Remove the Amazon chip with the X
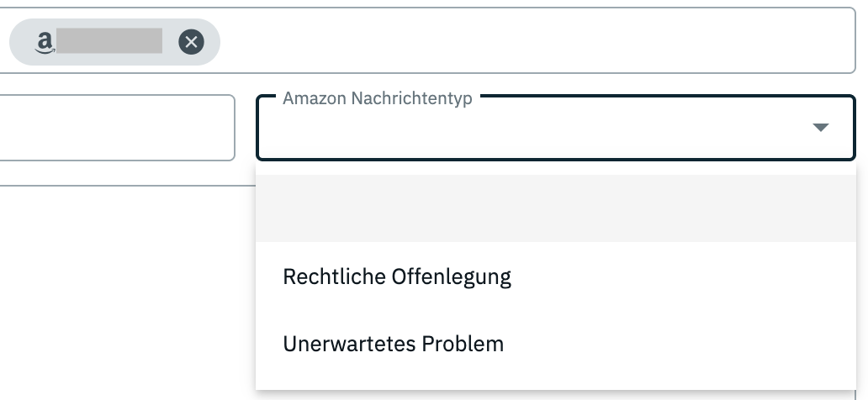 pyautogui.click(x=192, y=41)
